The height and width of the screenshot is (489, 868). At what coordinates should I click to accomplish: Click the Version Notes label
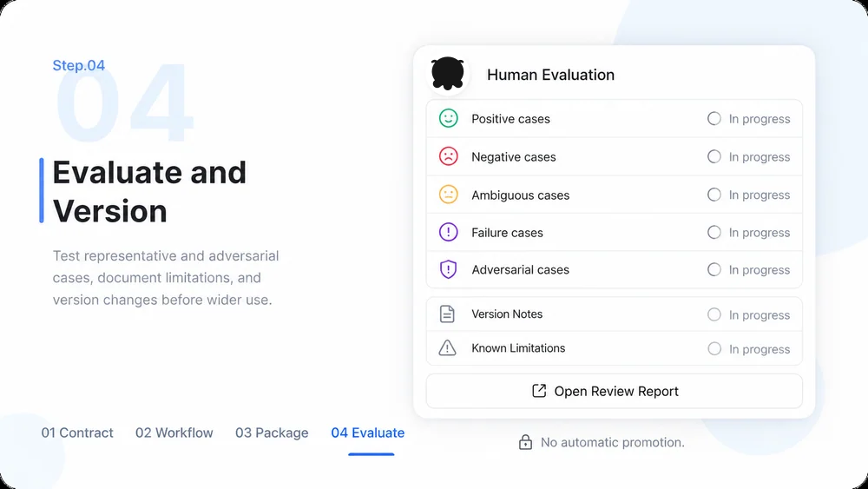[507, 314]
